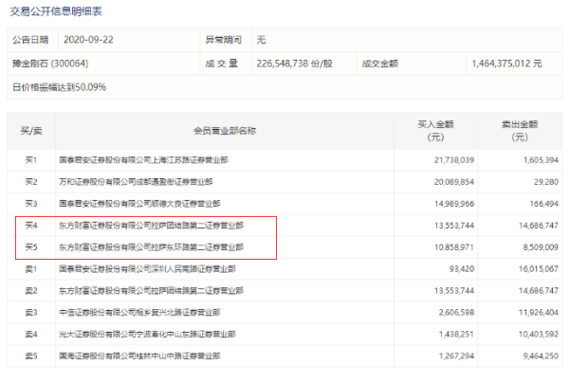Click sell amount 29,280
Image resolution: width=588 pixels, height=383 pixels.
[x=546, y=182]
